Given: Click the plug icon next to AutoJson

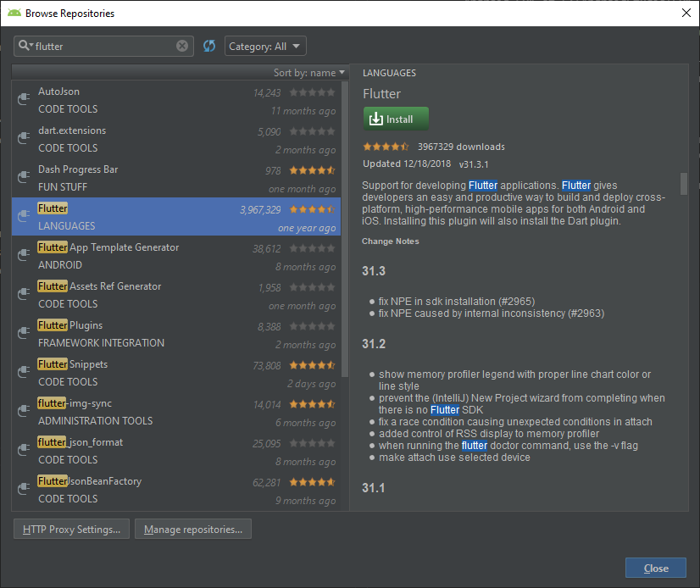Looking at the screenshot, I should point(23,98).
